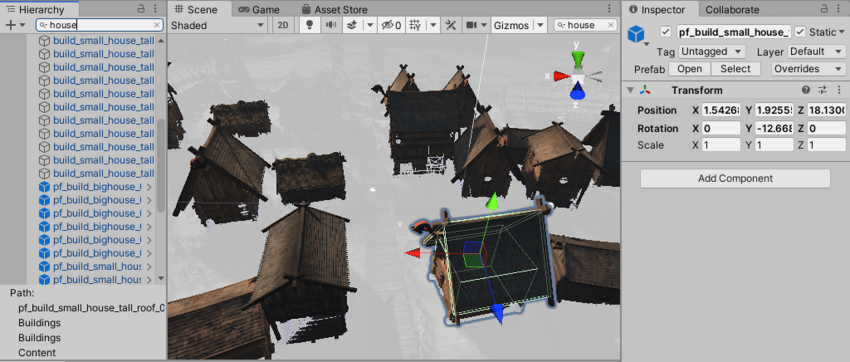850x362 pixels.
Task: Disable the object active checkbox
Action: click(x=666, y=32)
